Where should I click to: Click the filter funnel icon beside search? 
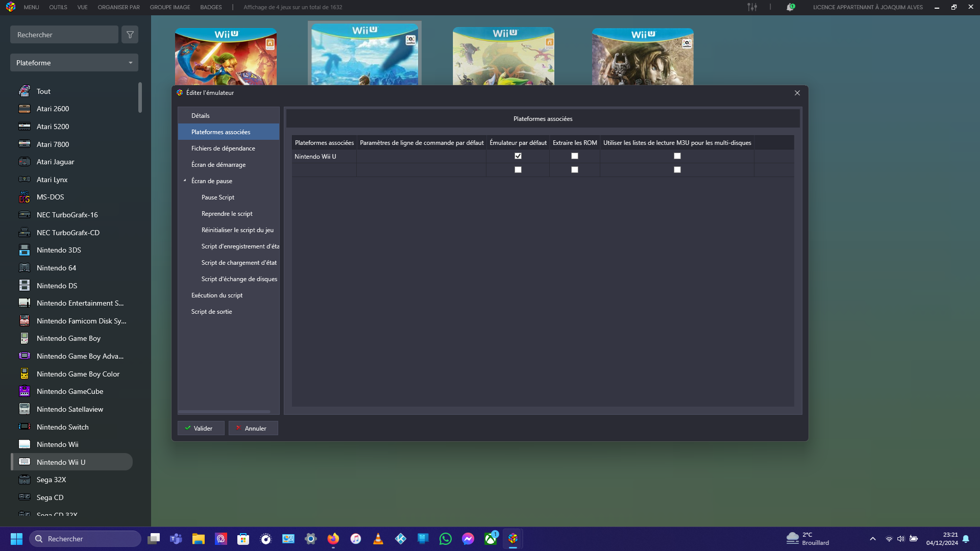coord(130,35)
